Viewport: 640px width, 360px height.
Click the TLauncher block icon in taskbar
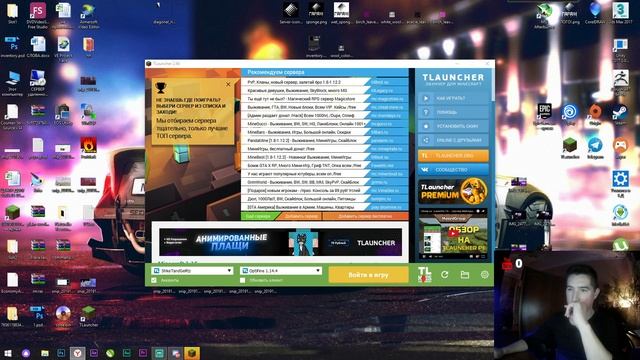[x=192, y=353]
